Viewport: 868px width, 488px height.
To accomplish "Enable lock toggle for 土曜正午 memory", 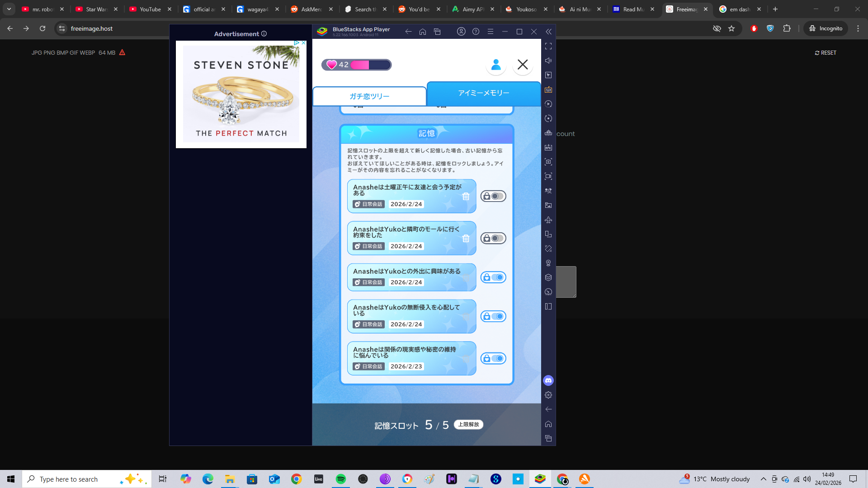I will click(x=493, y=196).
